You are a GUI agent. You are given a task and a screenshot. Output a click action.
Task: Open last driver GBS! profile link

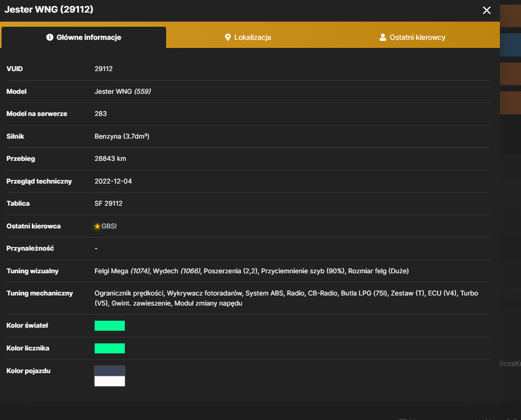[109, 226]
